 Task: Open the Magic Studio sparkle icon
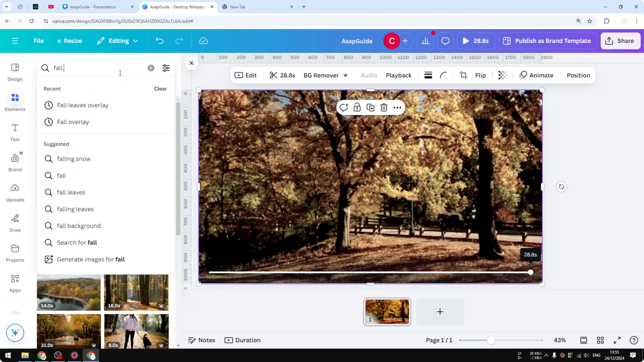click(15, 333)
